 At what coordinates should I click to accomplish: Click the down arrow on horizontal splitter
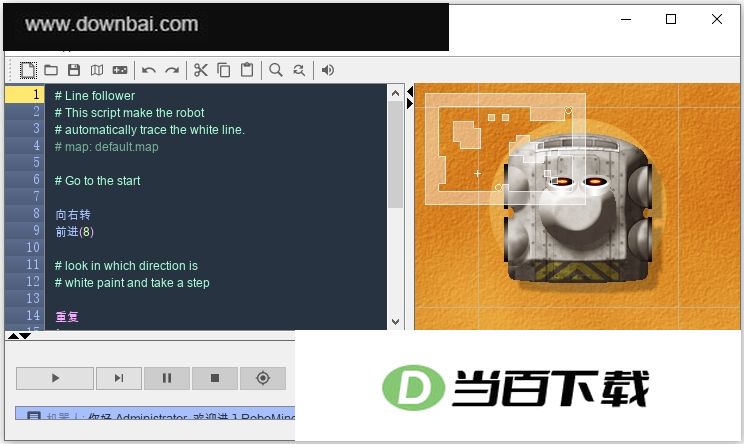(x=25, y=336)
